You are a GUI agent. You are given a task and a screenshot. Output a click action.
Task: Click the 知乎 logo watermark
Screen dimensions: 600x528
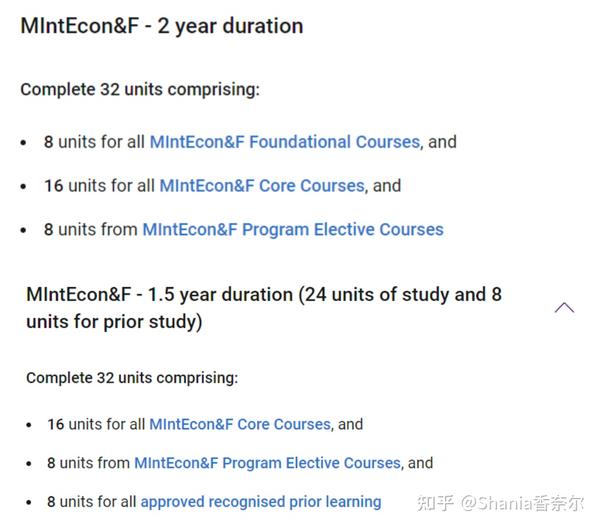coord(435,503)
